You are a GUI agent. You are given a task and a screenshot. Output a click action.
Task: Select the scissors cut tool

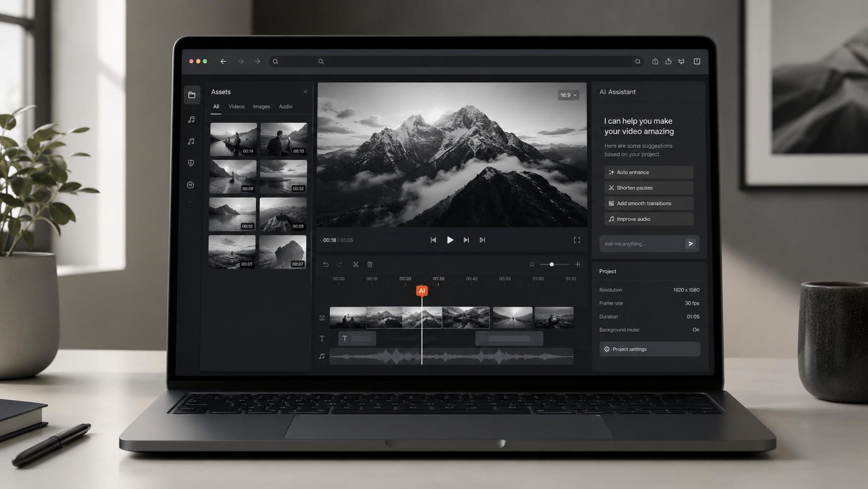(356, 265)
